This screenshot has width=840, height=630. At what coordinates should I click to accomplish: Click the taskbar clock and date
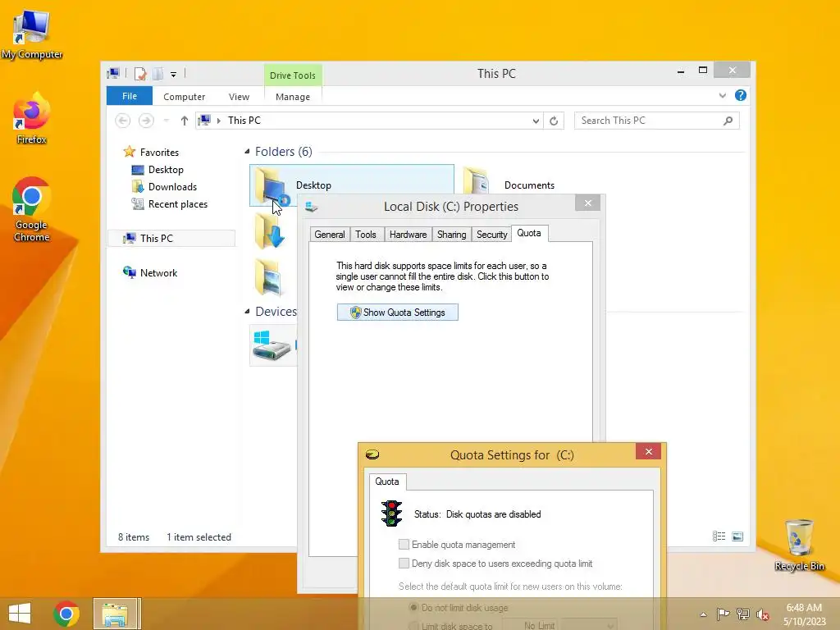tap(804, 614)
